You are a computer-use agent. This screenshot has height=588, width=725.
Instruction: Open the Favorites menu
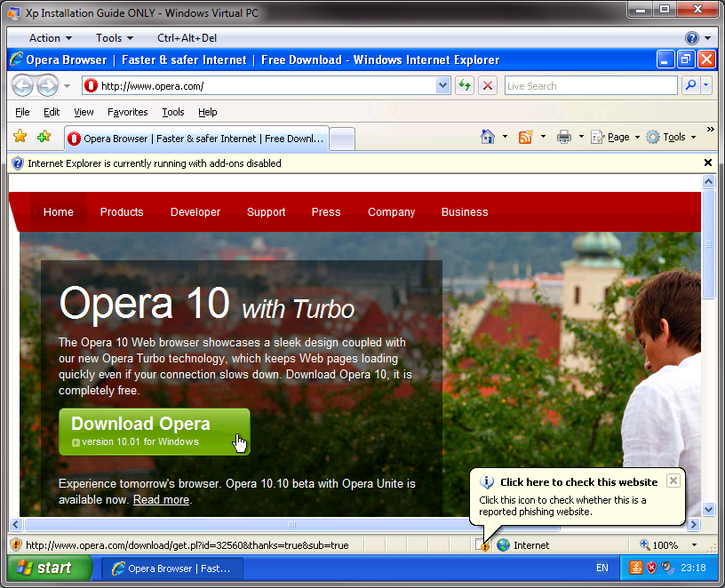(x=128, y=112)
